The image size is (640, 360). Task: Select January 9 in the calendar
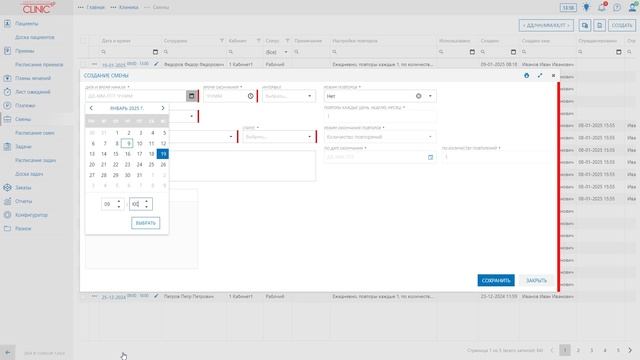[128, 143]
